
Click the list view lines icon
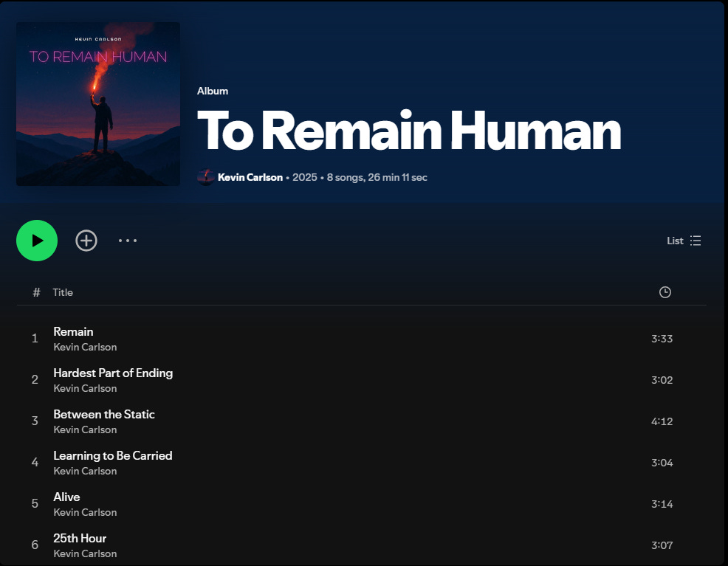coord(696,241)
